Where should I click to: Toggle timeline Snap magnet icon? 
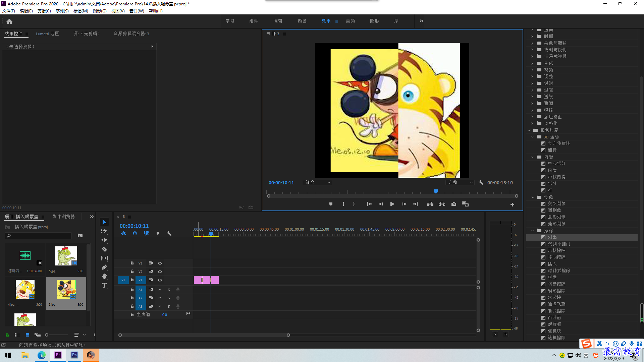click(135, 233)
